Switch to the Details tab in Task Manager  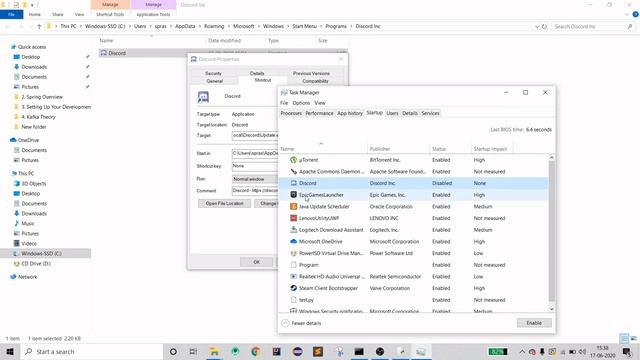tap(410, 113)
